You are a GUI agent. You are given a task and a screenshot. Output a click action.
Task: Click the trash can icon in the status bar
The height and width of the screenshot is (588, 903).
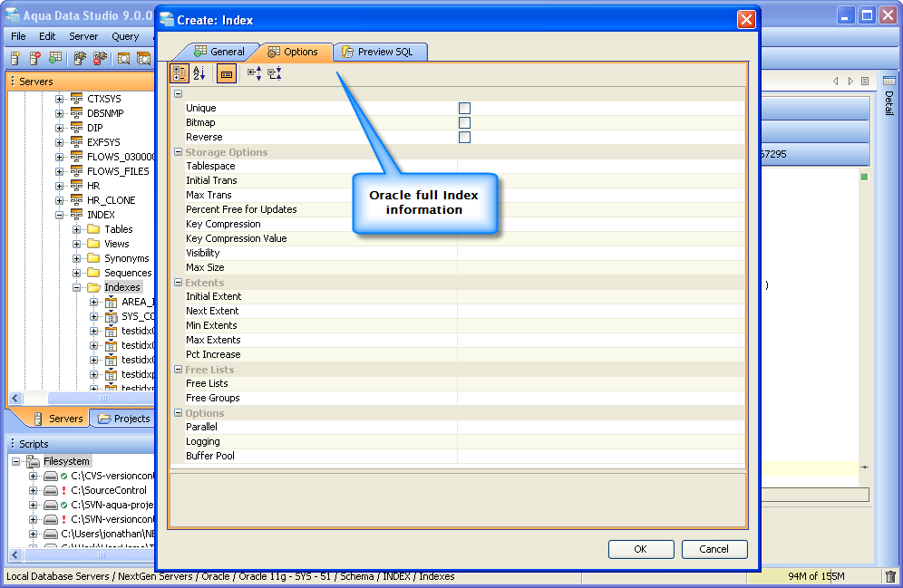[890, 576]
